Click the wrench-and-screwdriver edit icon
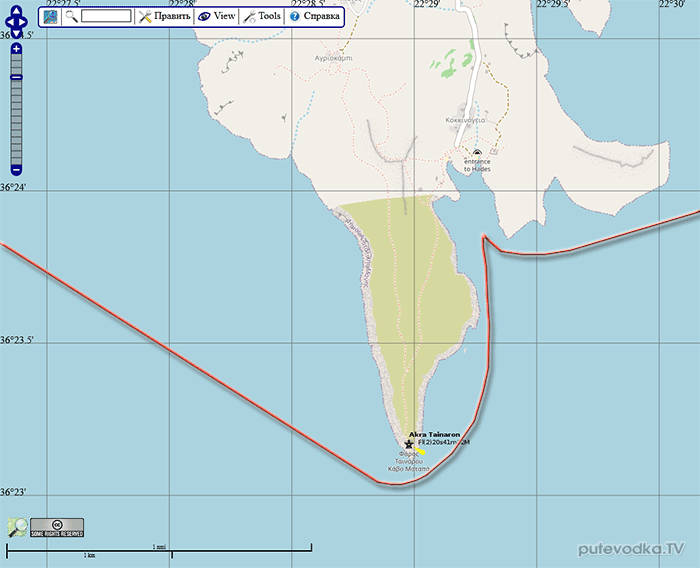Viewport: 700px width, 568px height. tap(145, 17)
